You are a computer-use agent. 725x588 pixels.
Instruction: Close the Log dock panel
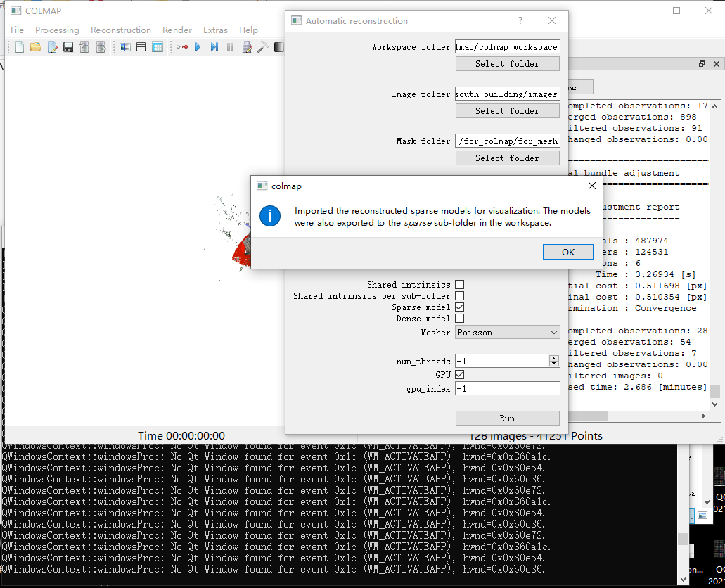[717, 64]
